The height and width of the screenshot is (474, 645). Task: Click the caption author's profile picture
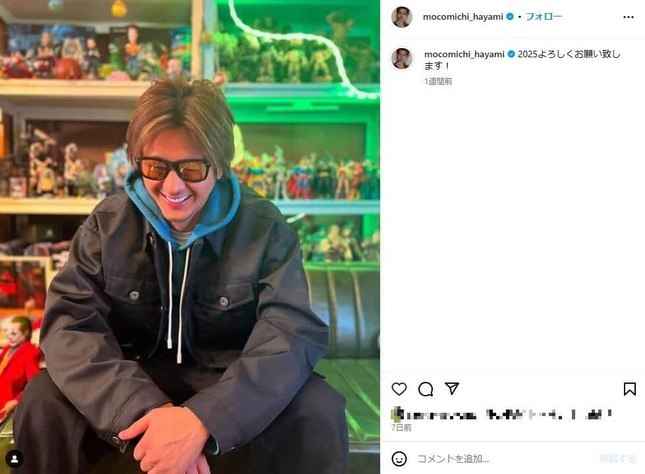tap(402, 58)
